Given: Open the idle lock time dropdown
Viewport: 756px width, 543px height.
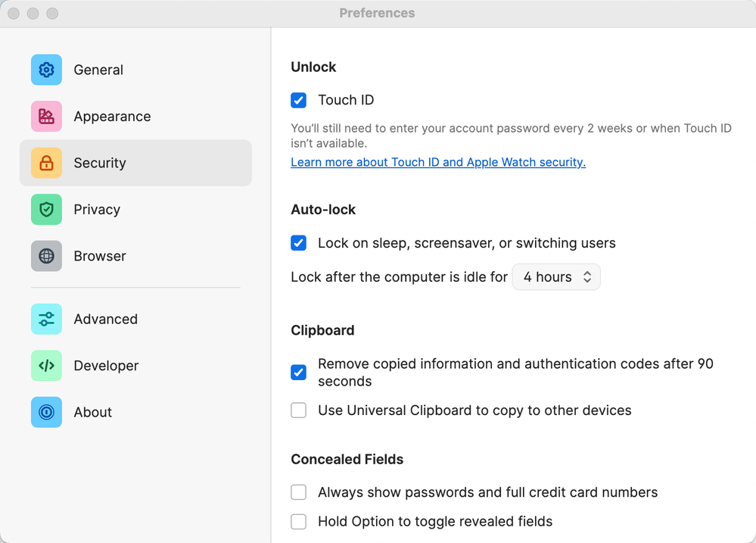Looking at the screenshot, I should pos(556,277).
